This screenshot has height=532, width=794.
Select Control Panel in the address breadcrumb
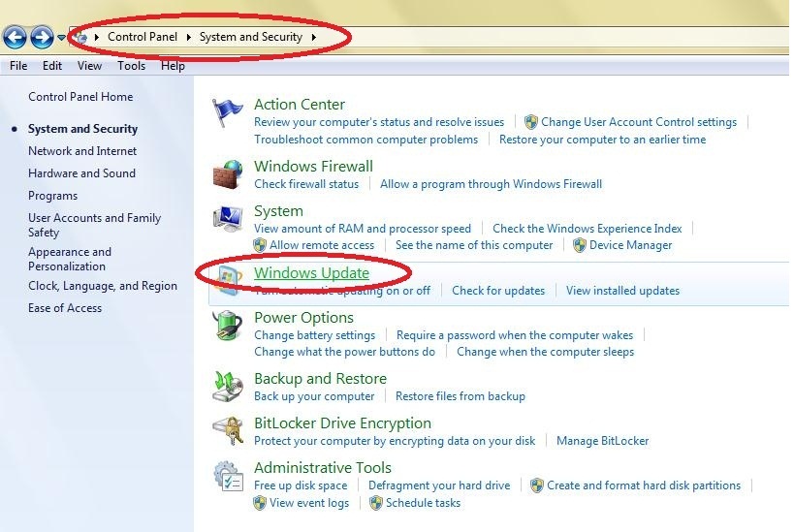pyautogui.click(x=143, y=37)
